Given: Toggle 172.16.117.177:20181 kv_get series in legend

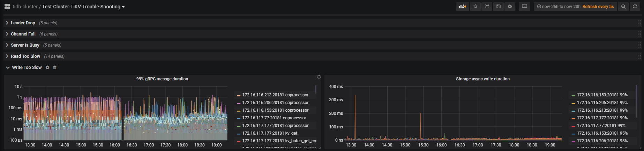Looking at the screenshot, I should (x=269, y=133).
